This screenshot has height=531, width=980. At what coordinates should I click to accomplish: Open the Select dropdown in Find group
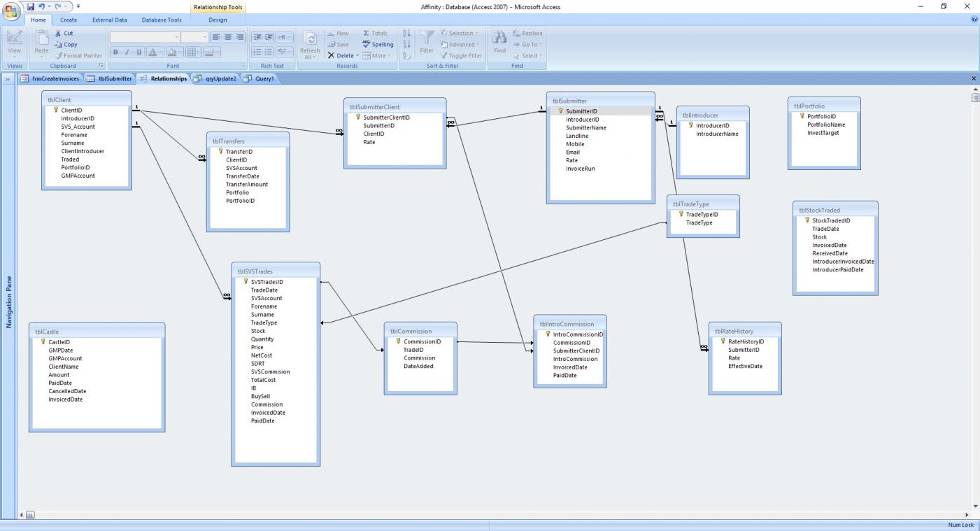click(x=527, y=55)
